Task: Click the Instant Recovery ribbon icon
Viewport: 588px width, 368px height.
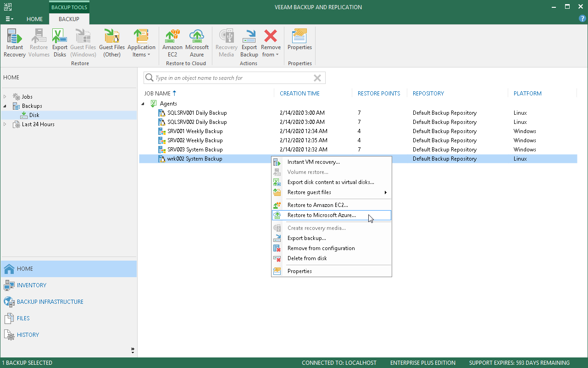Action: [15, 43]
